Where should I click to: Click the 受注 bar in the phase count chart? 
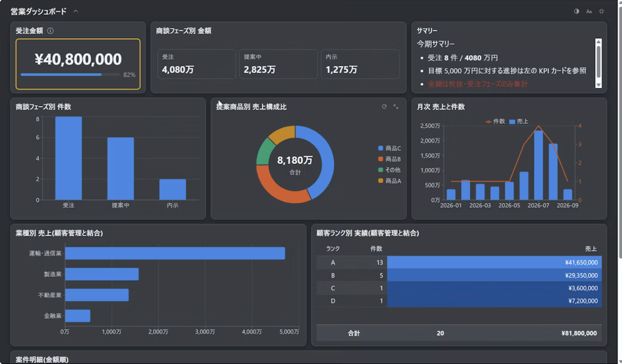[x=68, y=158]
